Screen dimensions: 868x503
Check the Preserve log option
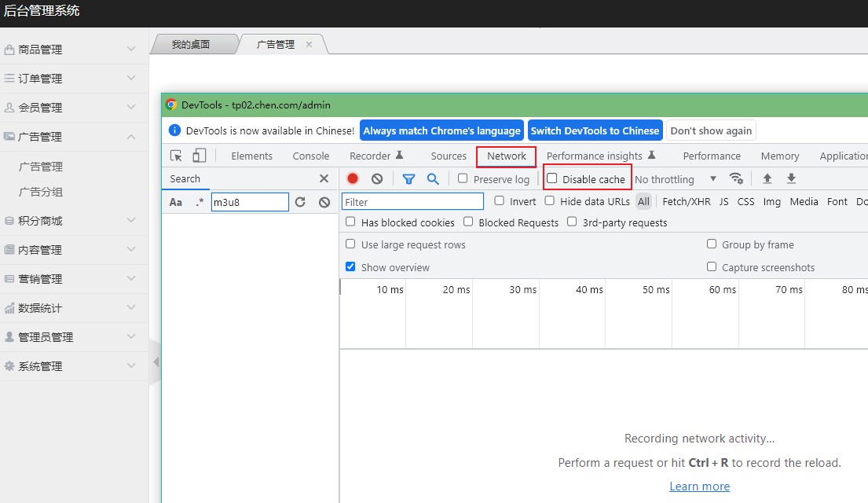(x=463, y=179)
